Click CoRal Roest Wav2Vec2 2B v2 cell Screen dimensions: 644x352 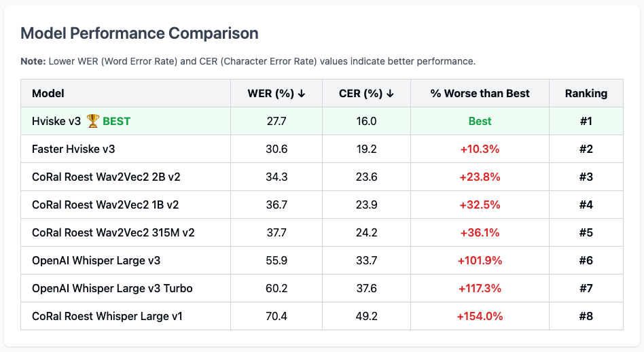click(106, 177)
